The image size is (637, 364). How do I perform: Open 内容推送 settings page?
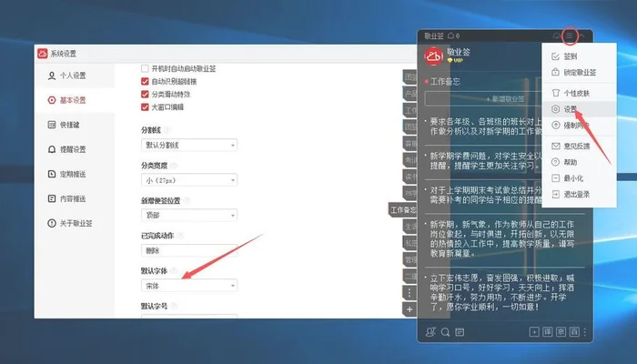(x=75, y=198)
